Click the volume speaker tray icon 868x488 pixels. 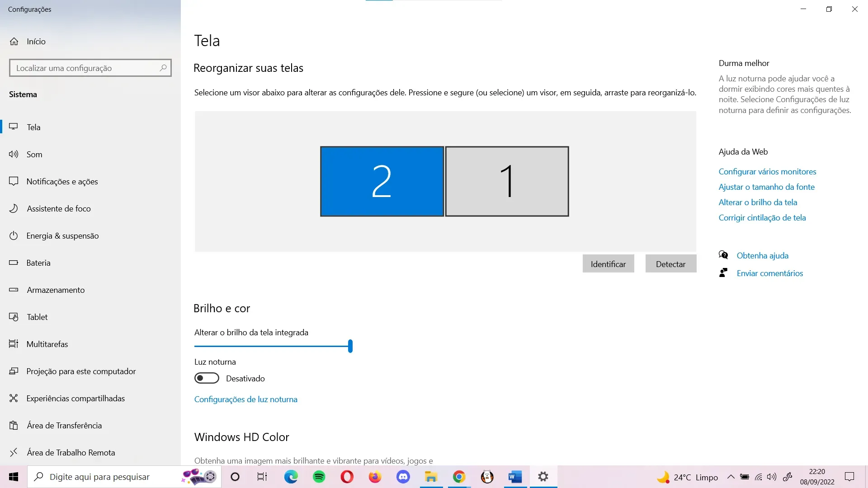pos(772,477)
